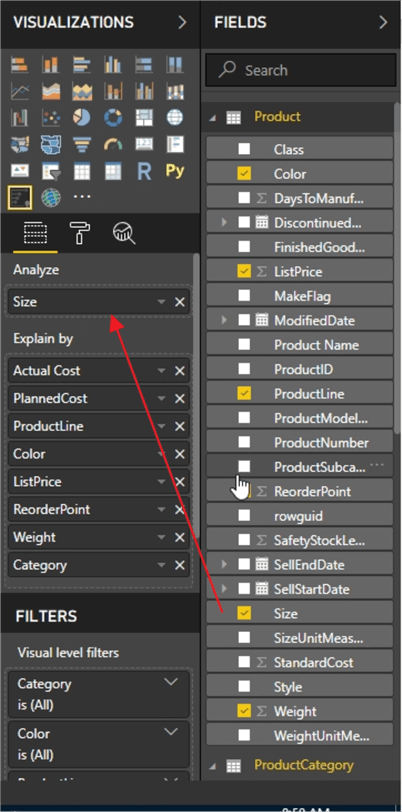Expand the SellEndDate hierarchy
This screenshot has height=812, width=402.
pyautogui.click(x=224, y=564)
